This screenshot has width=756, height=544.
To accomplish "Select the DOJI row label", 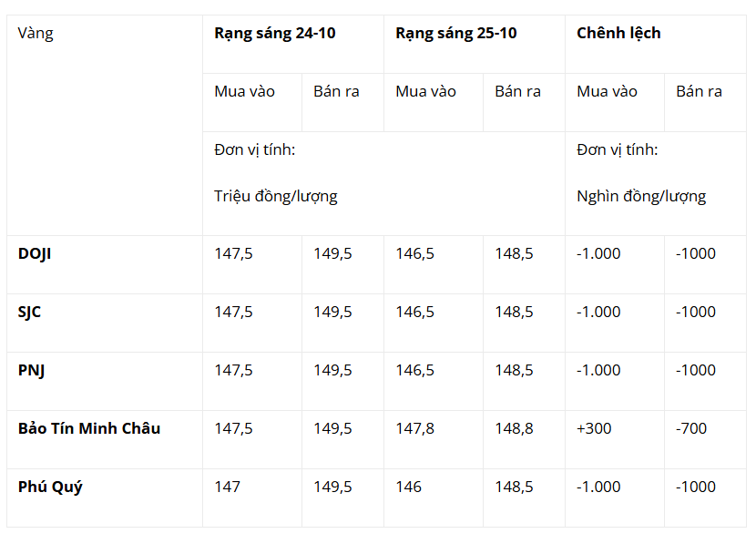I will click(x=35, y=254).
